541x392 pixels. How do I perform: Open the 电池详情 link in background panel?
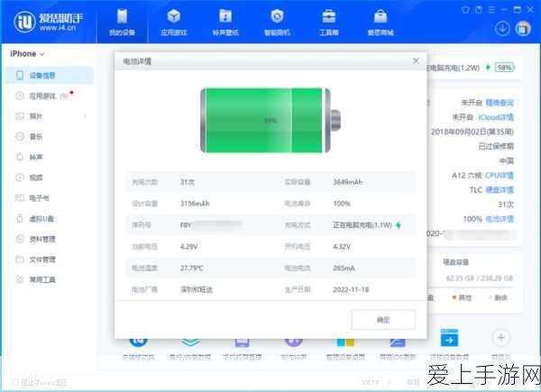pos(500,219)
